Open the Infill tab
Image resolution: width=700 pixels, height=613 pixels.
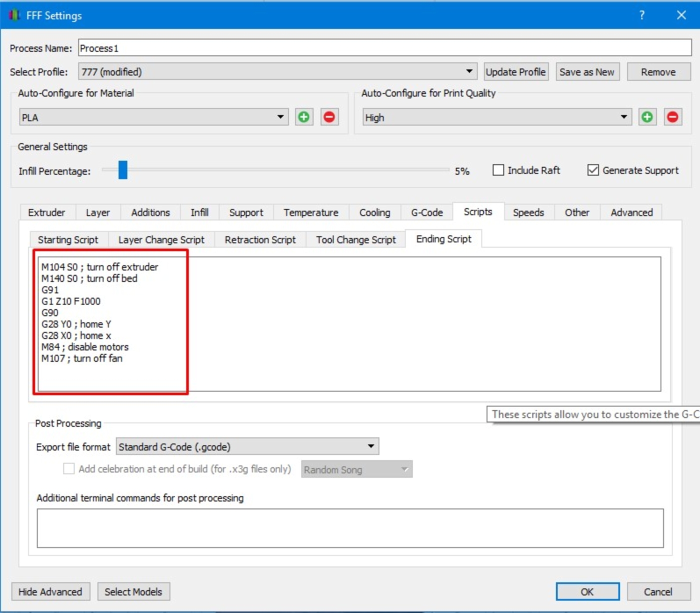199,212
